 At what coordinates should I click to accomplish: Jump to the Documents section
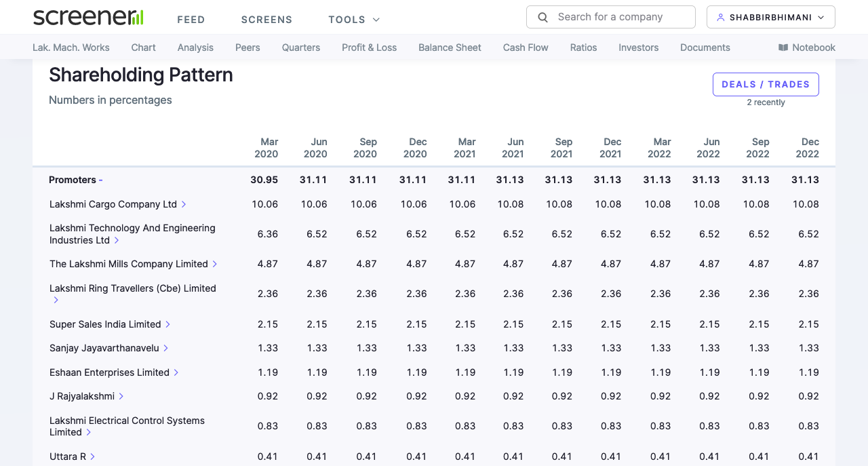coord(705,47)
